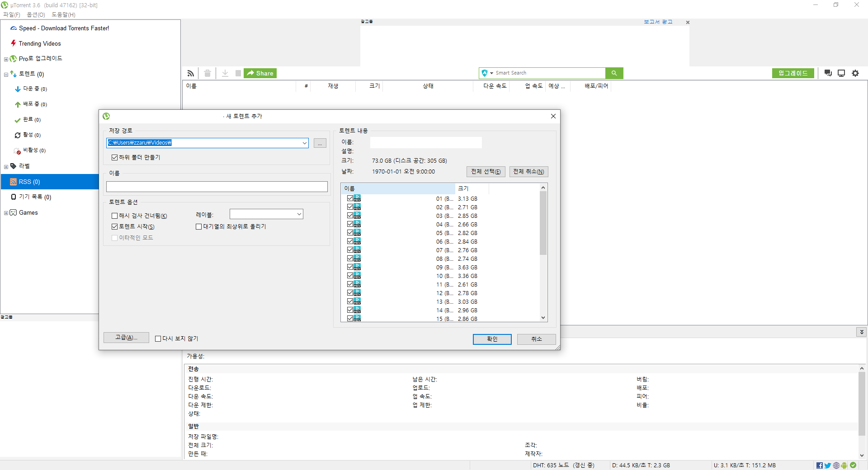The width and height of the screenshot is (868, 470).
Task: Click the Android icon in status bar
Action: click(x=844, y=465)
